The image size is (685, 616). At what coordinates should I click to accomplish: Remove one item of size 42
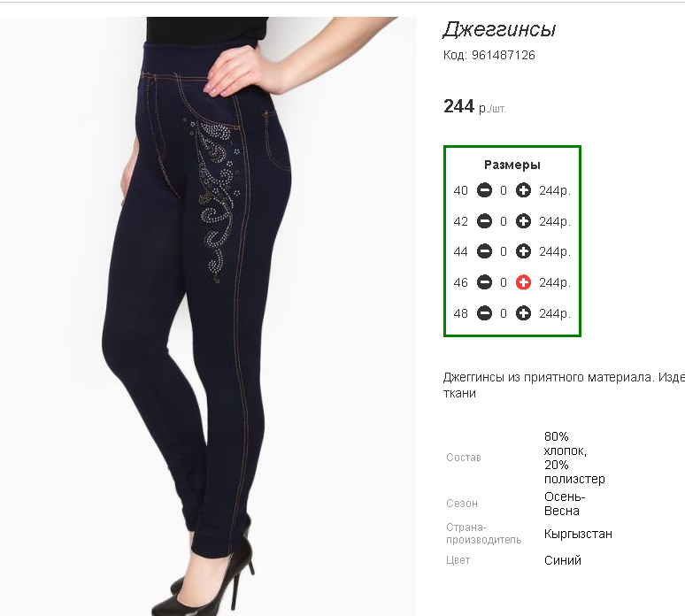484,221
